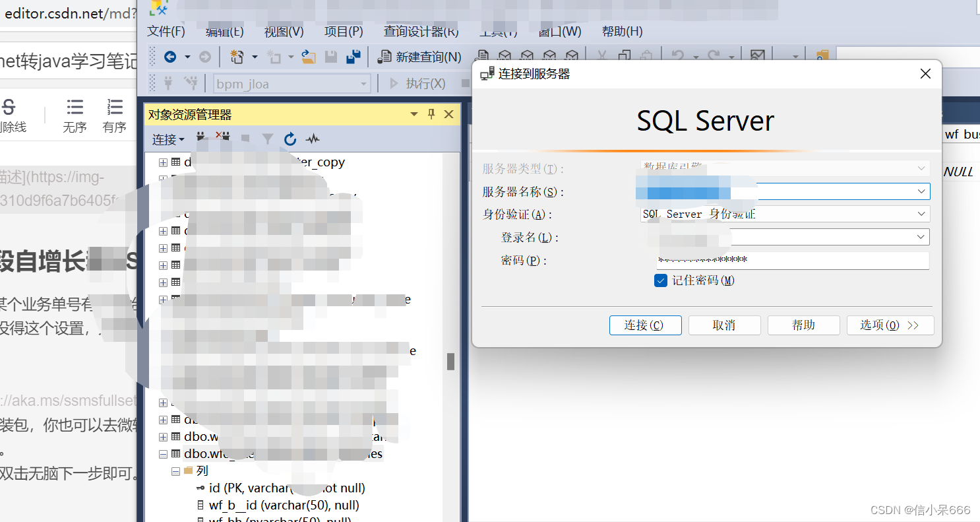Click the 取消 cancel button
The width and height of the screenshot is (980, 522).
[724, 325]
